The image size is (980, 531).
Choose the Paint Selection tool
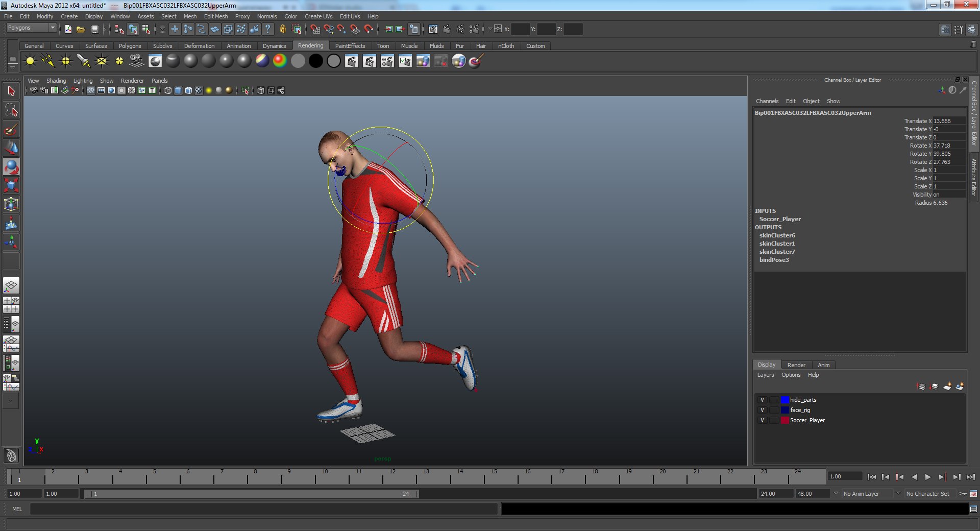point(11,129)
